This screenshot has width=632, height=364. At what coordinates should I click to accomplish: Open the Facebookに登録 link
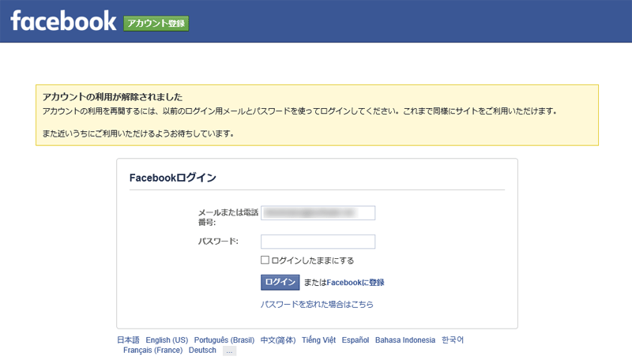(355, 283)
